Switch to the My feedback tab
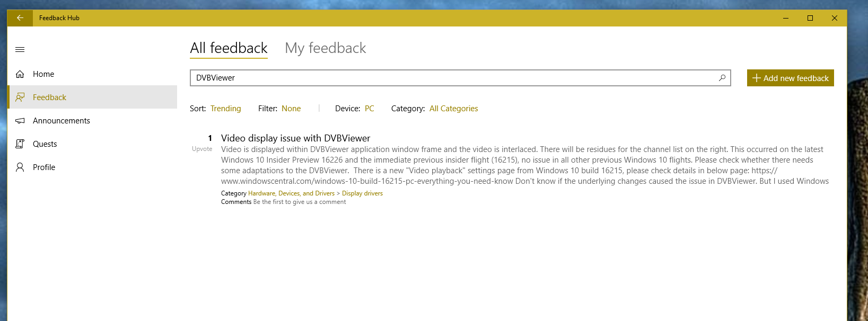Viewport: 868px width, 321px height. click(326, 48)
